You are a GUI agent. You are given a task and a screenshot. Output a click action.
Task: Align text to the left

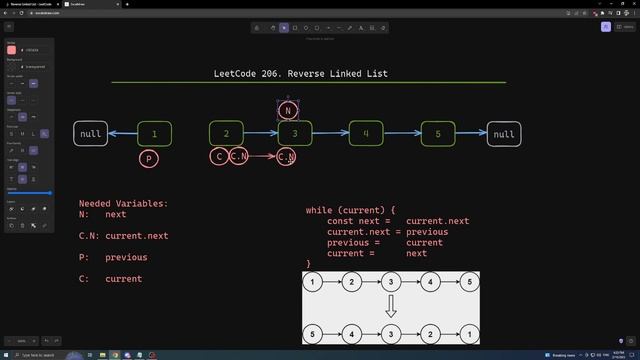(11, 167)
